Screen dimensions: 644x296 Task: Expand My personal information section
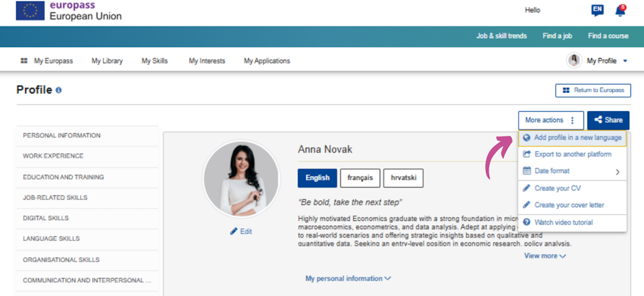coord(348,278)
